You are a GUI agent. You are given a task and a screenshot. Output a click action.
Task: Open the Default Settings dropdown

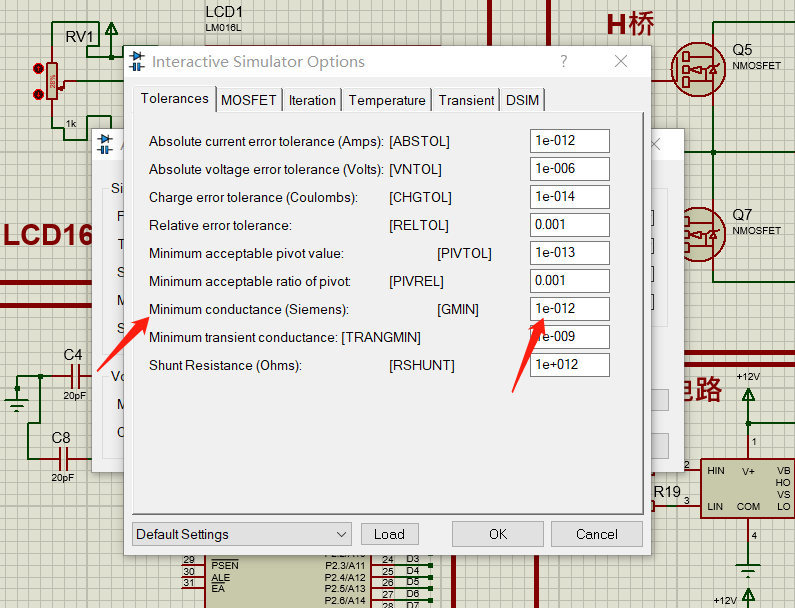[x=241, y=534]
